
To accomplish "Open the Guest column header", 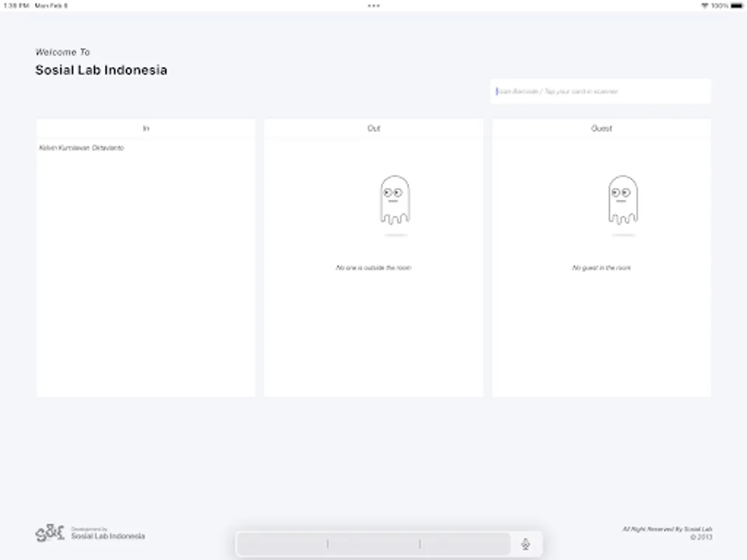I will point(601,128).
